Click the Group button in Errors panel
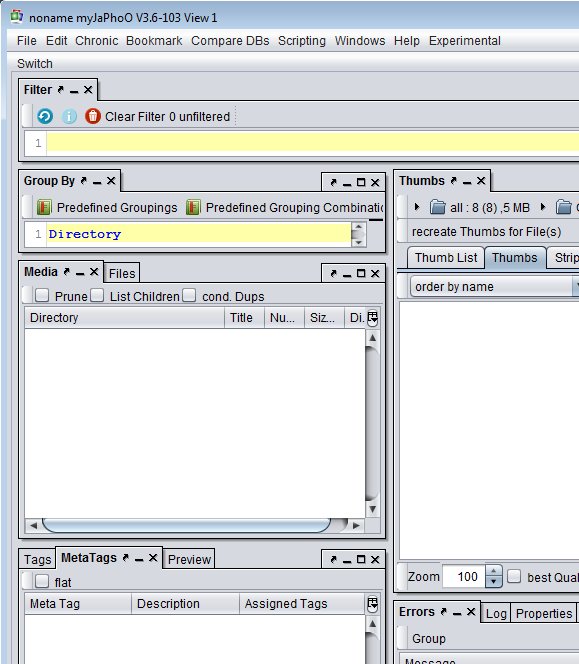 (429, 638)
